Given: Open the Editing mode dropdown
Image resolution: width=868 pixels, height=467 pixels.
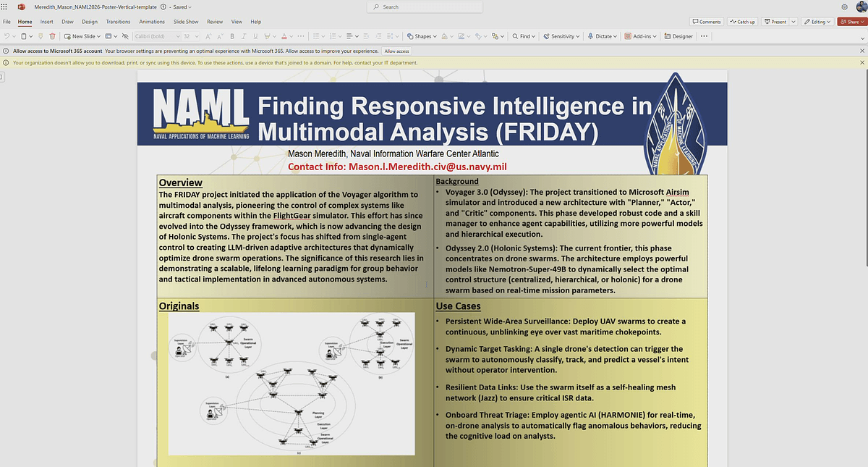Looking at the screenshot, I should (x=818, y=22).
